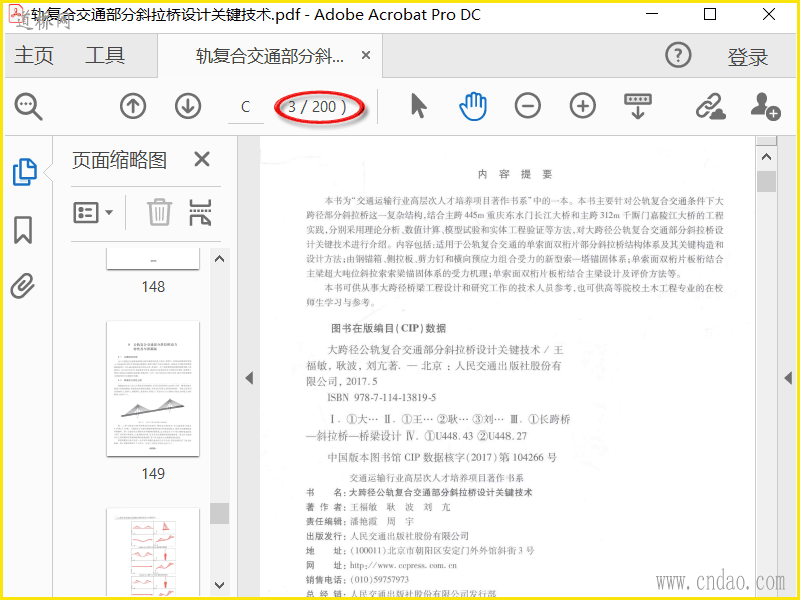Share link via cloud icon
Viewport: 800px width, 600px height.
pos(711,106)
